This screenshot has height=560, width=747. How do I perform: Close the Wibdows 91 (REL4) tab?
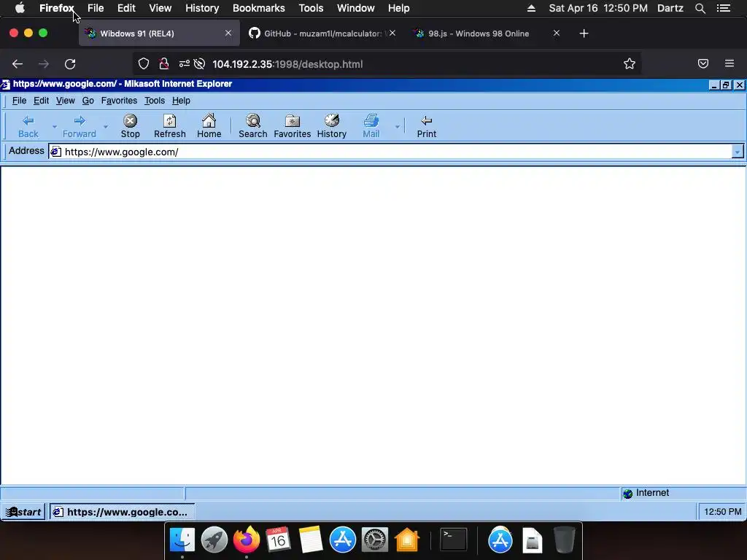228,33
